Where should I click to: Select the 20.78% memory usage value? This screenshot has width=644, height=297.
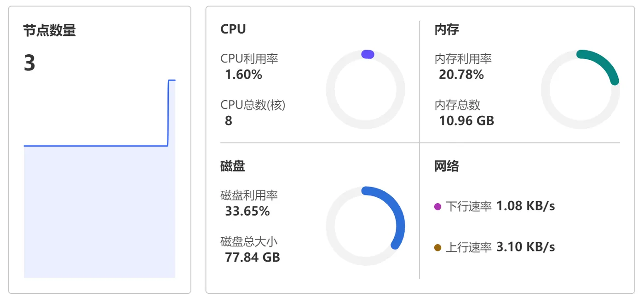pos(461,74)
